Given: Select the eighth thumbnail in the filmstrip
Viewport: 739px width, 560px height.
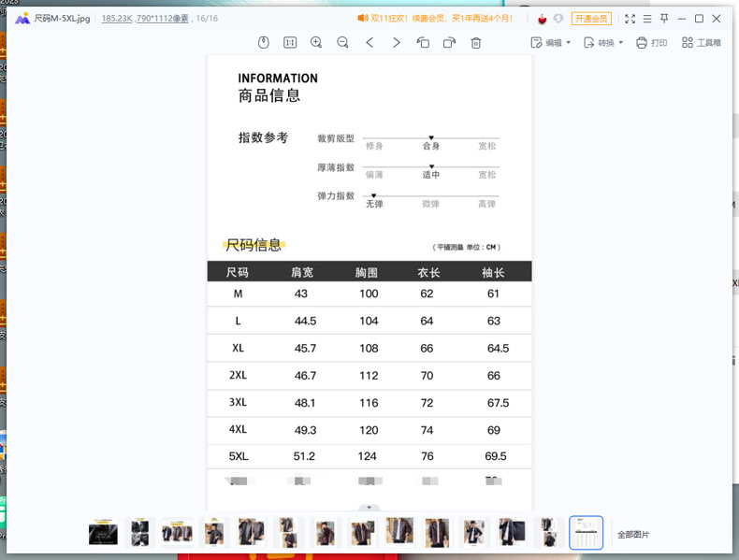Looking at the screenshot, I should coord(362,533).
